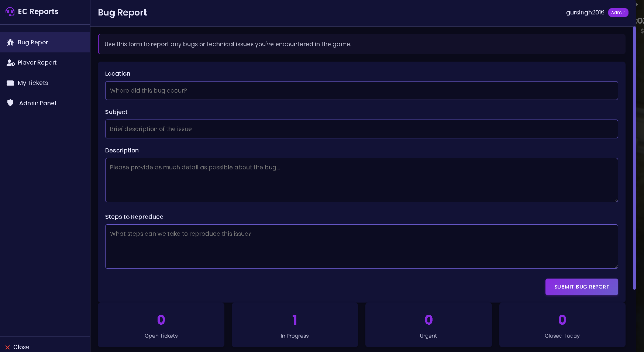This screenshot has width=644, height=352.
Task: Click inside the Description text area
Action: tap(361, 180)
